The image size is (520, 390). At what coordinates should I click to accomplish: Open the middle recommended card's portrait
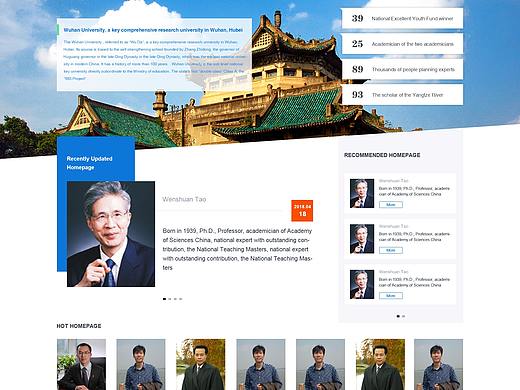[362, 239]
